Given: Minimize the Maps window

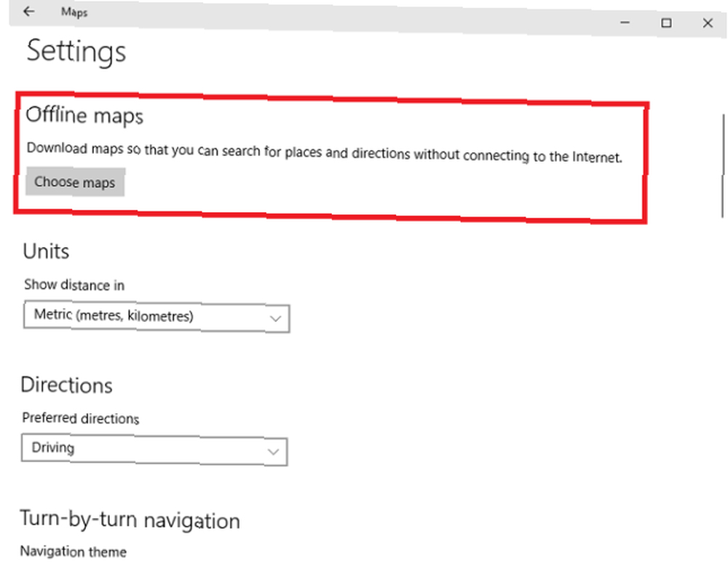Looking at the screenshot, I should click(x=625, y=23).
